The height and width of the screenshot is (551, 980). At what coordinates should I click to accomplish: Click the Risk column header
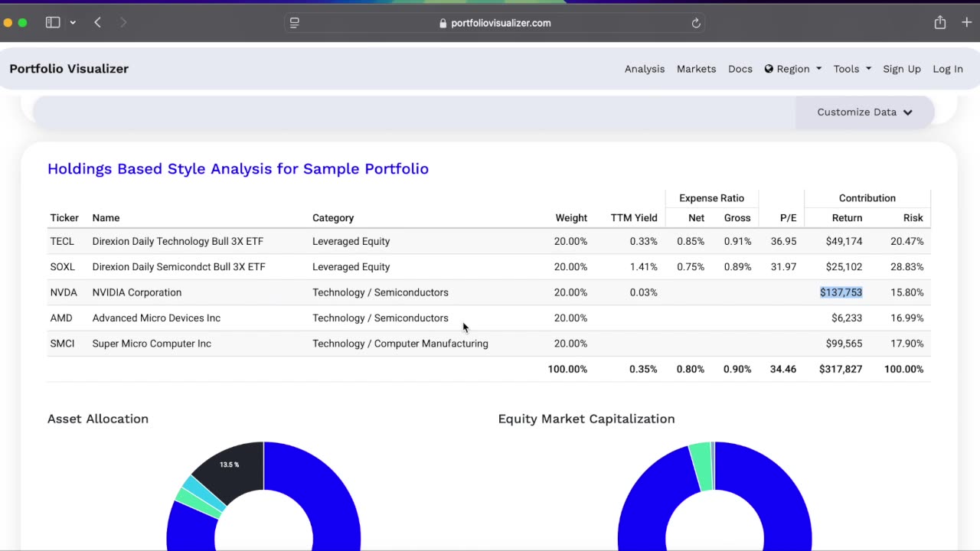coord(913,218)
